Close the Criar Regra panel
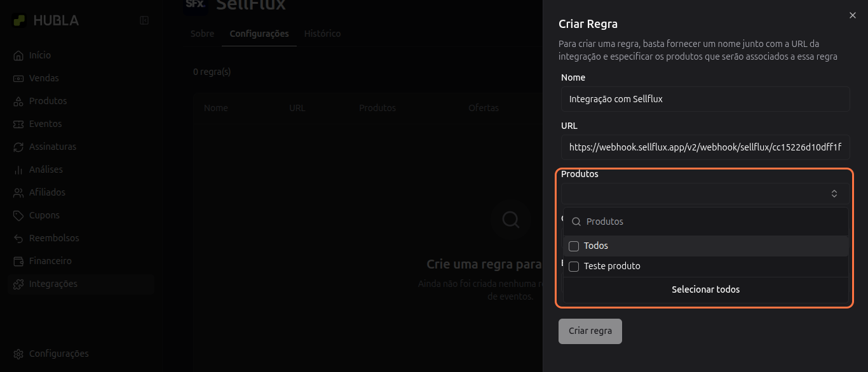The image size is (868, 372). click(853, 15)
